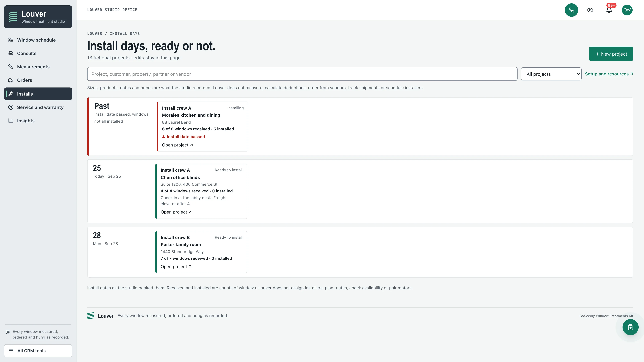
Task: Click the All CRM tools button
Action: [38, 350]
